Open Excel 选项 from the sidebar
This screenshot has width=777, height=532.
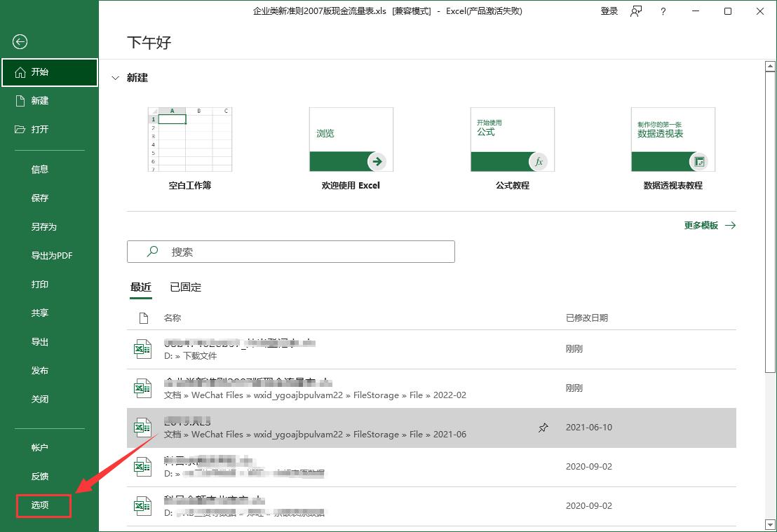coord(40,505)
